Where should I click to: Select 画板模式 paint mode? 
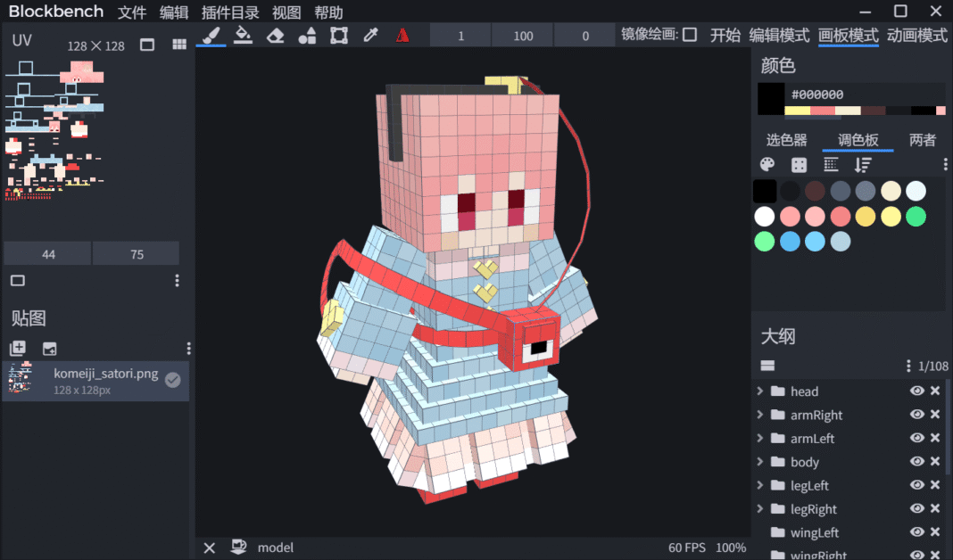(849, 36)
